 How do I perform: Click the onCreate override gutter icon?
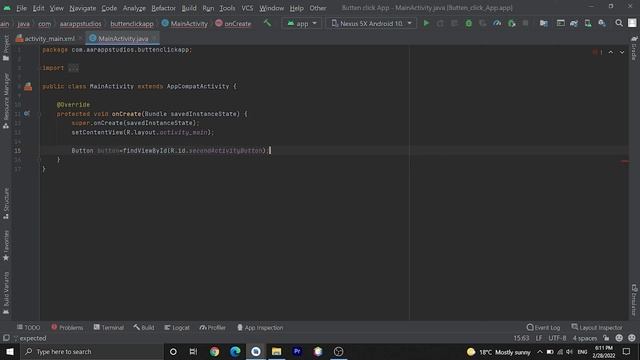pyautogui.click(x=27, y=113)
